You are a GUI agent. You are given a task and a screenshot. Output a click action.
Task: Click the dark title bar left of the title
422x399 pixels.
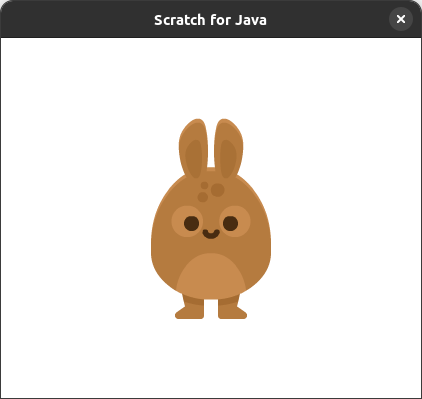[77, 20]
